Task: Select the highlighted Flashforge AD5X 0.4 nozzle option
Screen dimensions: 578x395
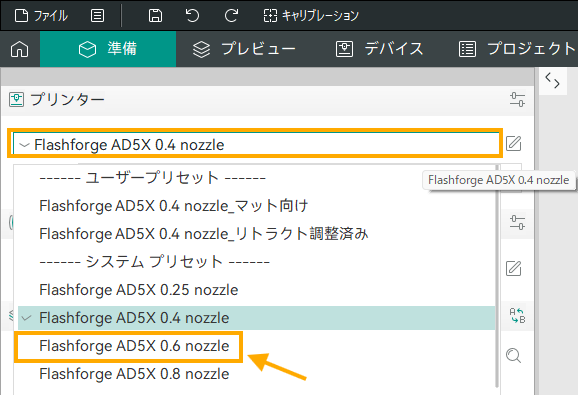Action: (x=256, y=318)
